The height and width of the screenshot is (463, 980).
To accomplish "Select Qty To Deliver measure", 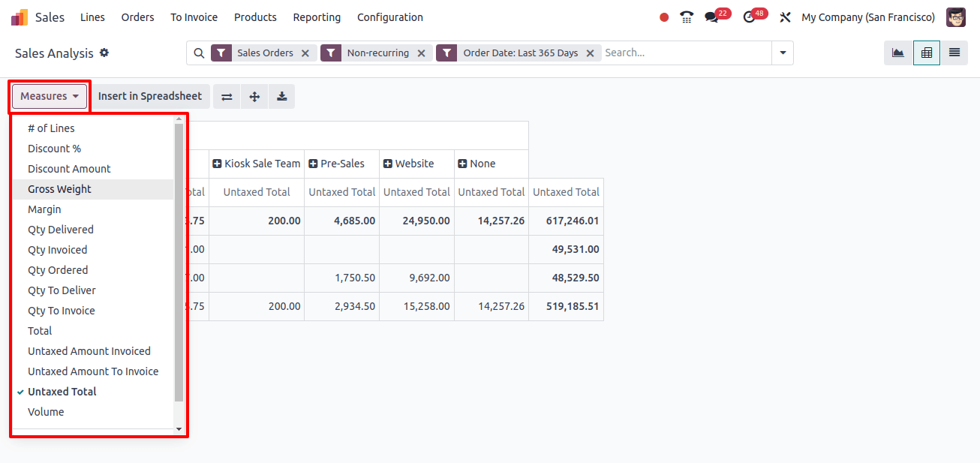I will [x=93, y=290].
